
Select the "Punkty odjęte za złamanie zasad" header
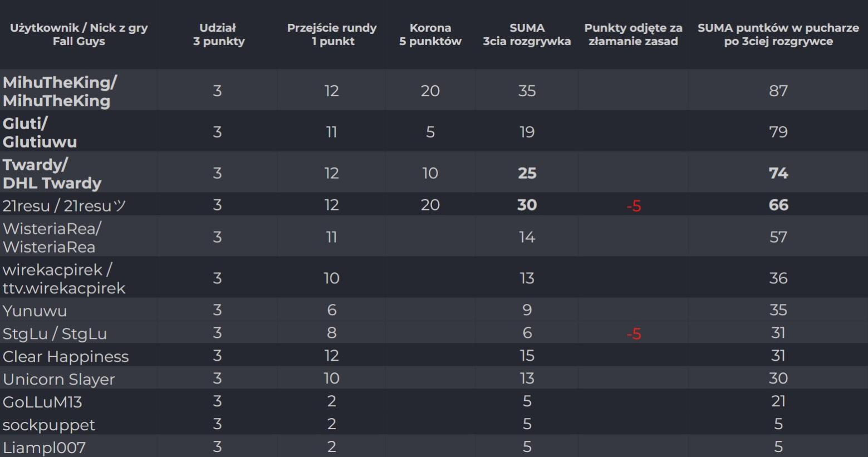click(633, 35)
